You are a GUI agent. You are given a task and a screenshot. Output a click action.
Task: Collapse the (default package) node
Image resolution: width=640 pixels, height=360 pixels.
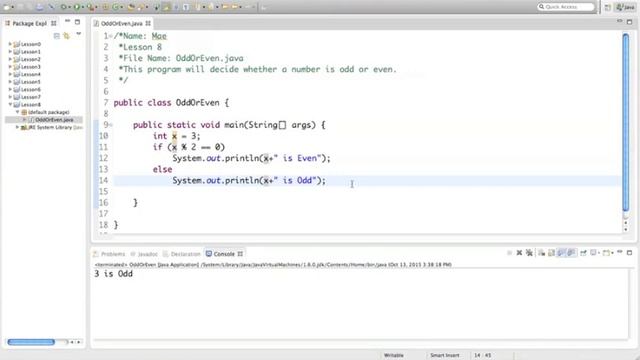(18, 112)
